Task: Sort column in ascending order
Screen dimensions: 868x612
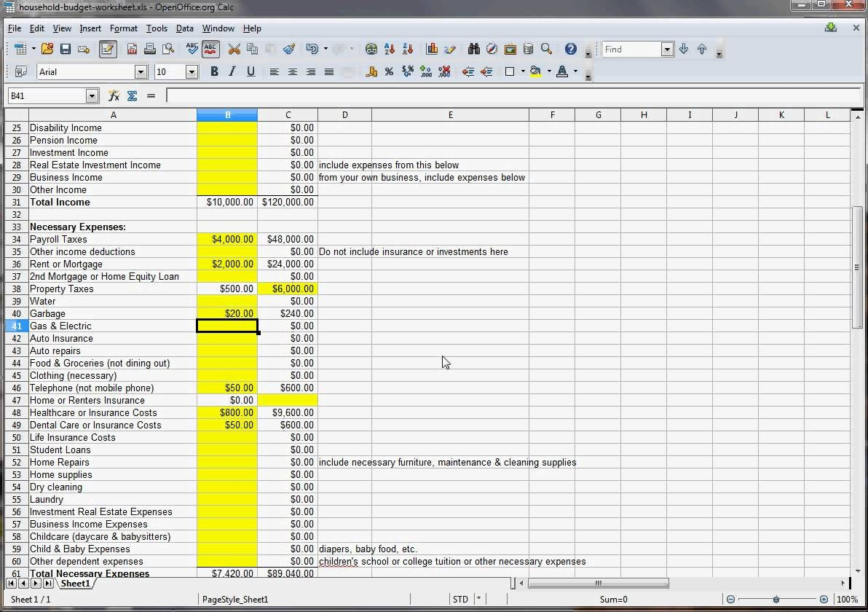Action: click(x=390, y=50)
